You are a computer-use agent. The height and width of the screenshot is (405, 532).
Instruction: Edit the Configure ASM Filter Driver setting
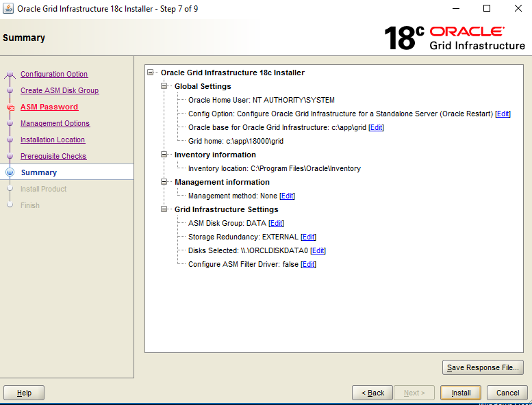click(x=308, y=264)
